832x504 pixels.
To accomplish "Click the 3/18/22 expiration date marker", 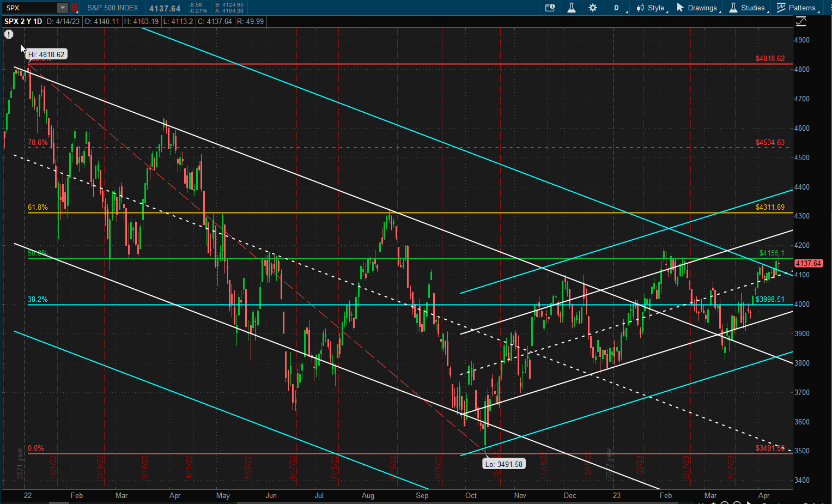I will coord(145,467).
